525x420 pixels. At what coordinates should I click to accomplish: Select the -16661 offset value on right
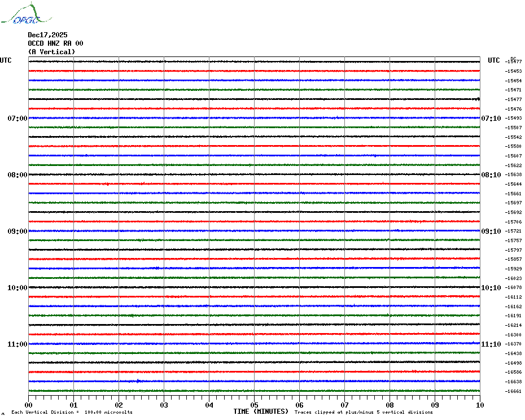(x=514, y=391)
